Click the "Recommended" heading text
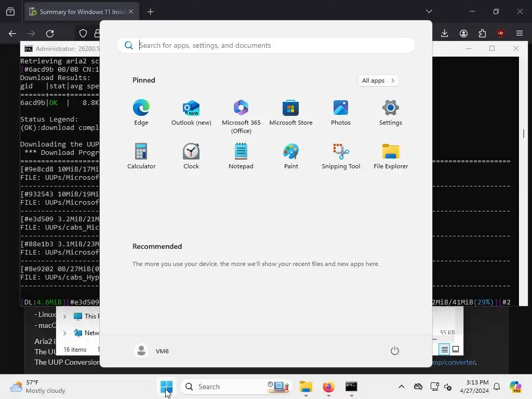 tap(157, 246)
